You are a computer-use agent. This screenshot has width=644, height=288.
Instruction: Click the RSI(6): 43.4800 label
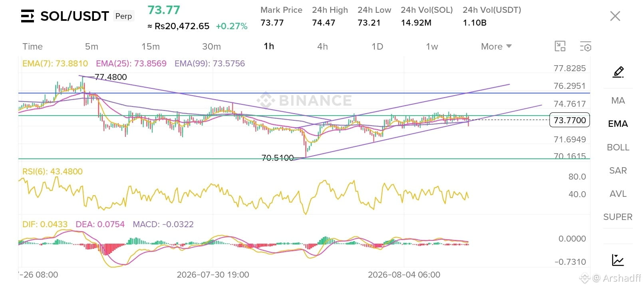click(52, 171)
